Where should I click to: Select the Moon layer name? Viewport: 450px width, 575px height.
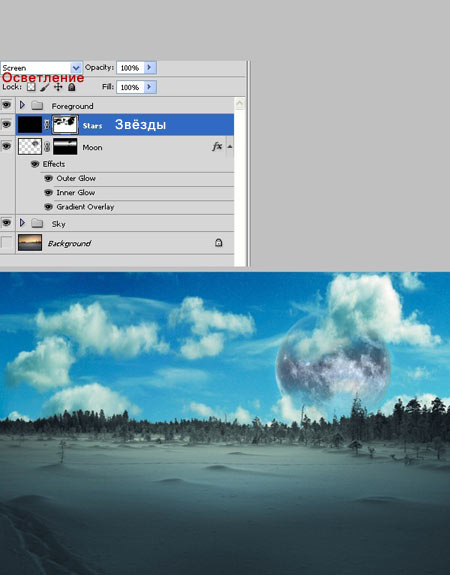click(92, 147)
